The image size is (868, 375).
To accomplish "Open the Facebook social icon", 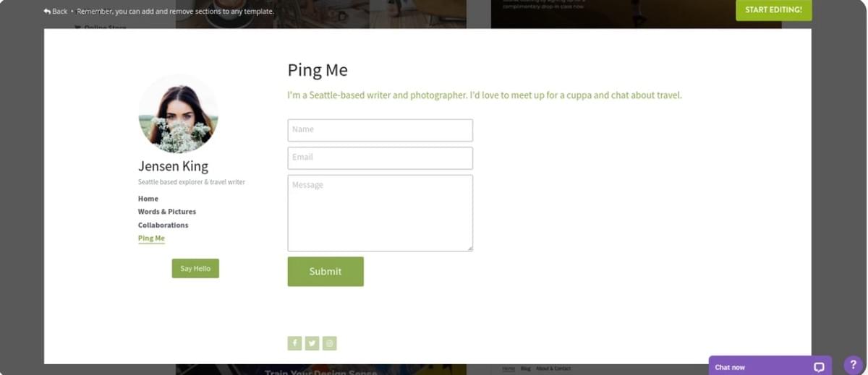I will (294, 343).
